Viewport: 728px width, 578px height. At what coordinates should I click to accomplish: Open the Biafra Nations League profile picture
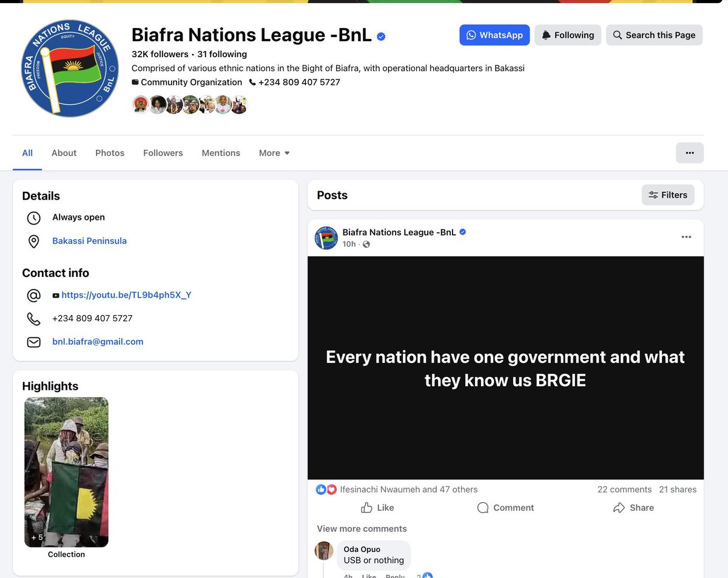(71, 68)
